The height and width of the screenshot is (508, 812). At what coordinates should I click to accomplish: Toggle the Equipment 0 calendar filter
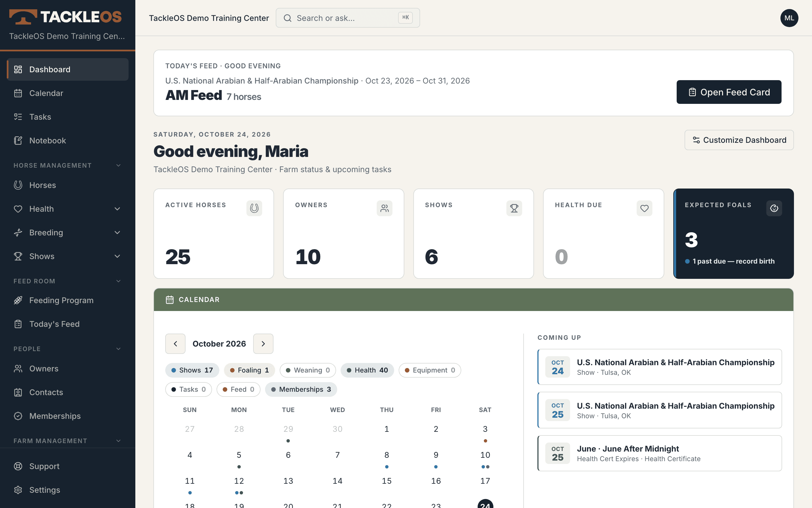430,370
